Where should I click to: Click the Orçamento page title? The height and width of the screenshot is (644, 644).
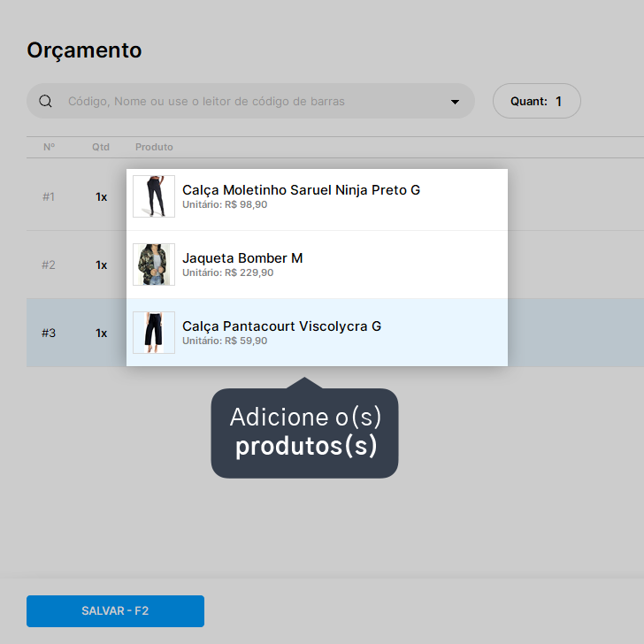[x=84, y=50]
